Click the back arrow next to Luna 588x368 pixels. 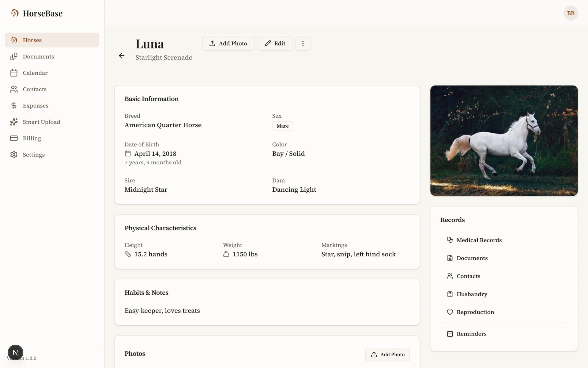pyautogui.click(x=122, y=56)
